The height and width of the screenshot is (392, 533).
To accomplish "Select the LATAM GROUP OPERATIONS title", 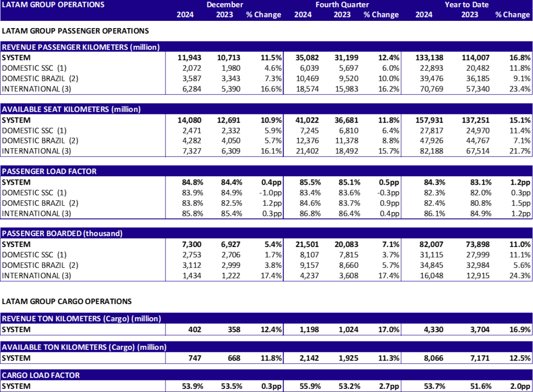I will click(53, 5).
